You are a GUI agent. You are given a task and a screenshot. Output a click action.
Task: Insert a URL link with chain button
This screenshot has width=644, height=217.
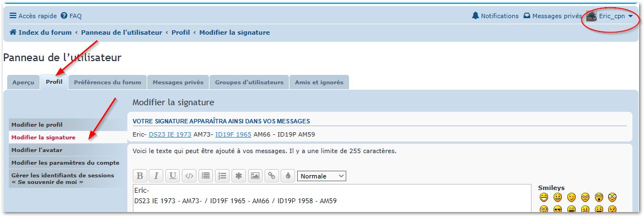click(271, 176)
